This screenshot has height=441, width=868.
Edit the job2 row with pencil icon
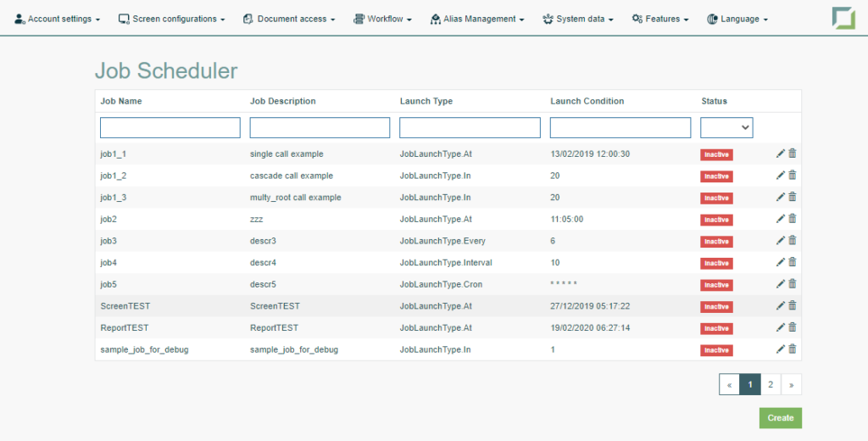[x=781, y=219]
